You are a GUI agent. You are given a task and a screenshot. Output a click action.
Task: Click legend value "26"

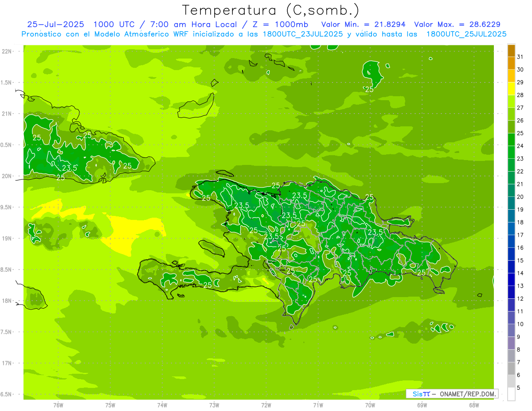[520, 121]
